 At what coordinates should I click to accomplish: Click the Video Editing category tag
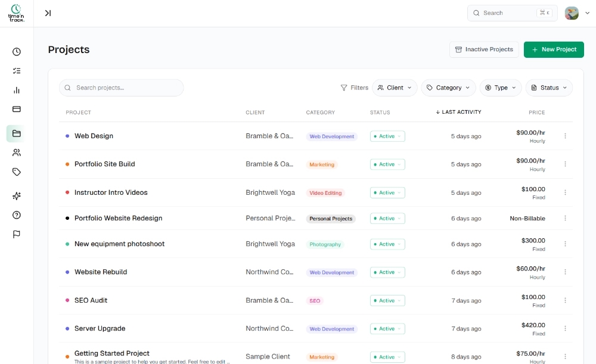click(325, 193)
